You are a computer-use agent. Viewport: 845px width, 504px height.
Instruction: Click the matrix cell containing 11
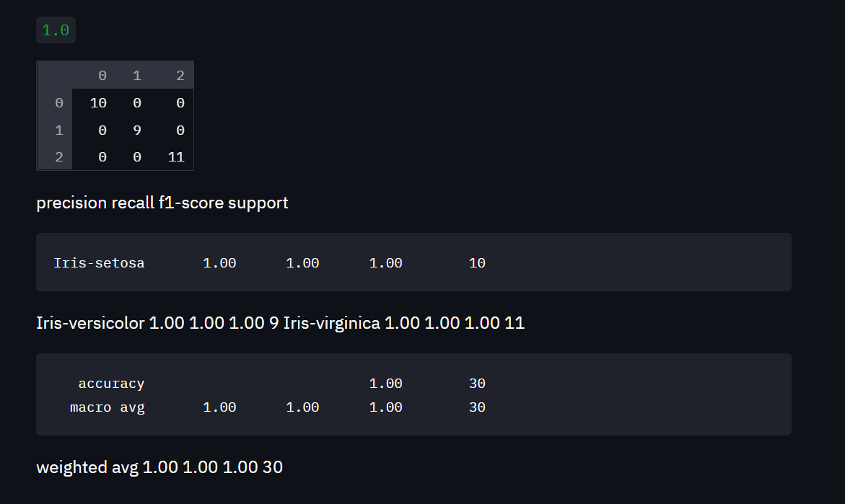[176, 157]
